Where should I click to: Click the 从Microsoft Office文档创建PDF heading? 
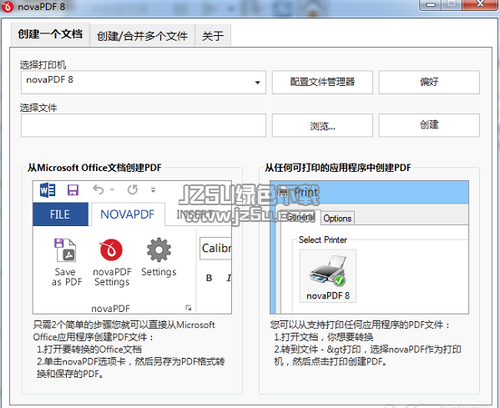94,167
